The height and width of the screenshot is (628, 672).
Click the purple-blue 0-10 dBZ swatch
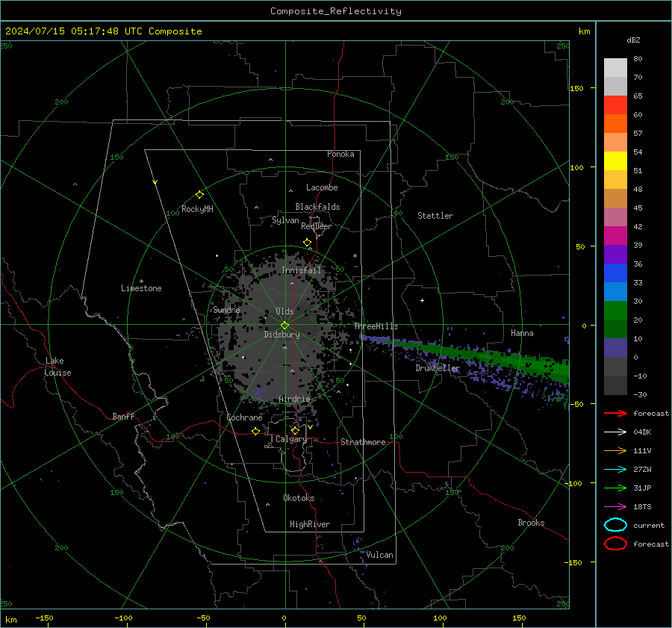point(615,348)
